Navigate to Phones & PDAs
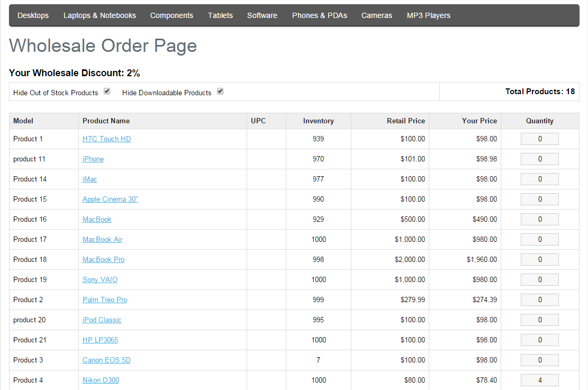Viewport: 588px width, 390px height. point(320,15)
